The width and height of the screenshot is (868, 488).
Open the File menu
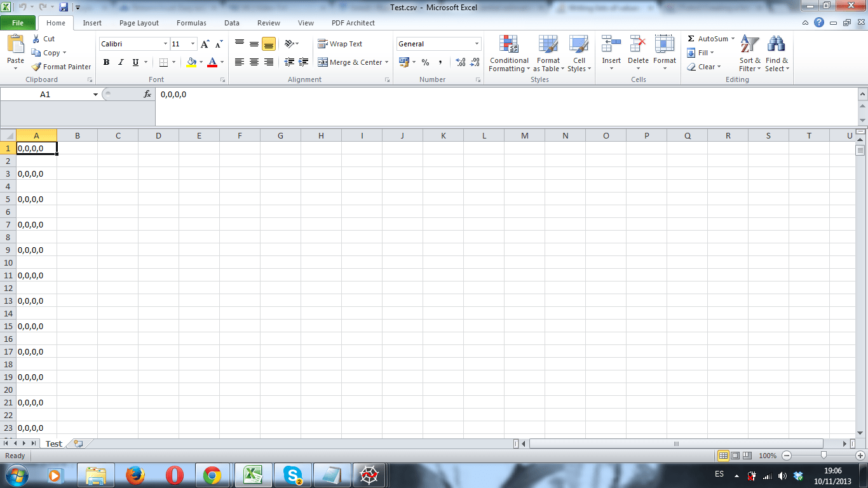(x=18, y=22)
